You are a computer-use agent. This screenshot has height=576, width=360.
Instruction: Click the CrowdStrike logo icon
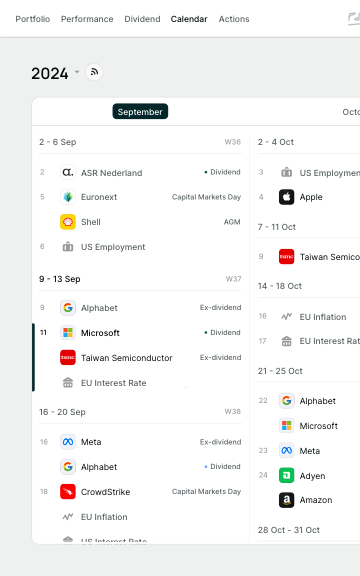tap(68, 492)
